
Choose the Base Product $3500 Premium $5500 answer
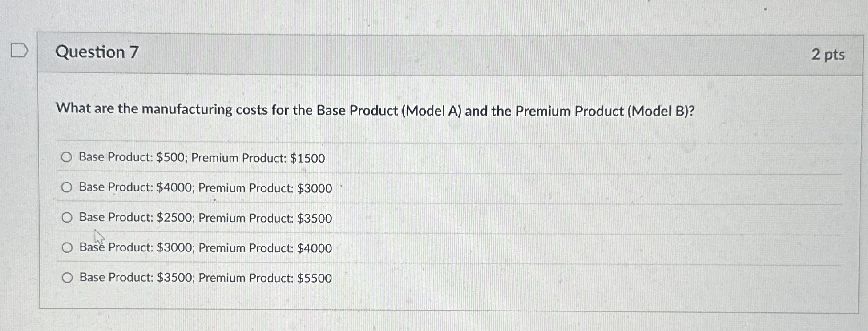tap(68, 277)
